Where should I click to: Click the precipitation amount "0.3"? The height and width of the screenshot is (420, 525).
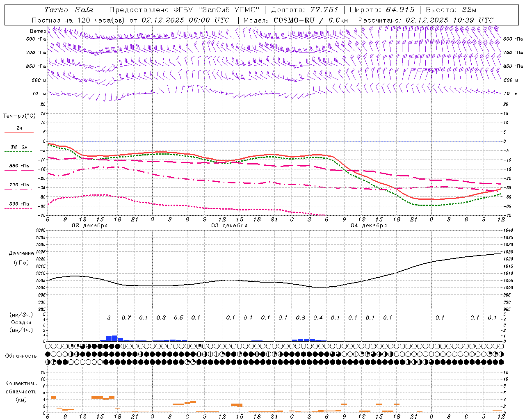click(x=161, y=317)
